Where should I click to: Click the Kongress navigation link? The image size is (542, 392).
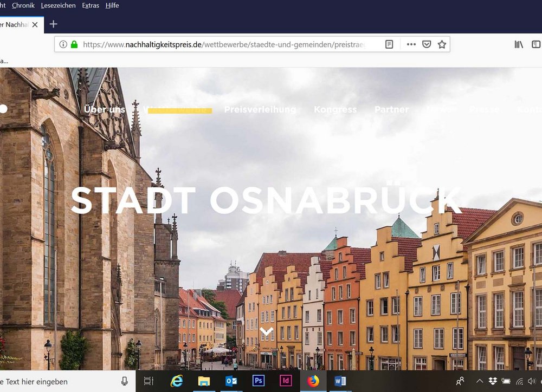[335, 109]
